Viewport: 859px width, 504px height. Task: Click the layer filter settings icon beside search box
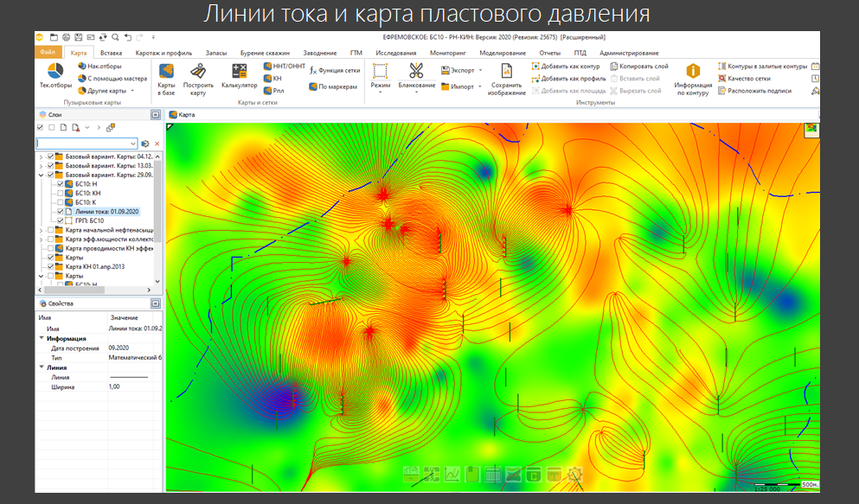144,144
